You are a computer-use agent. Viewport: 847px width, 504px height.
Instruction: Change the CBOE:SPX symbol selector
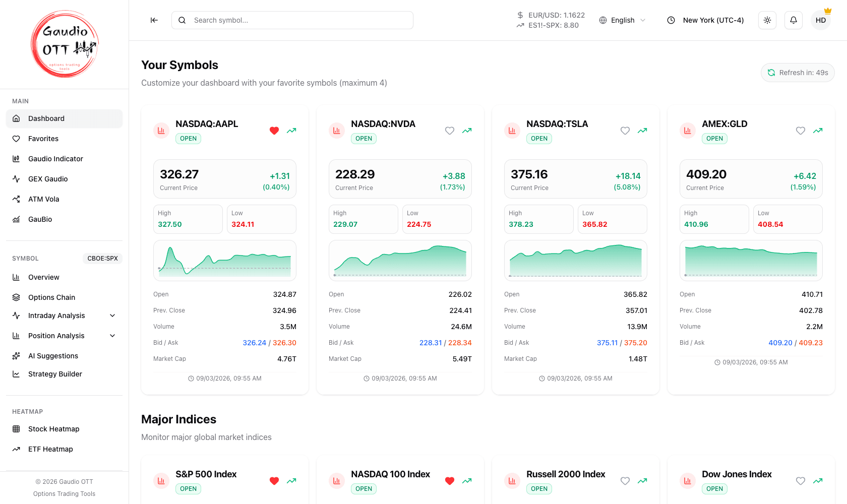point(102,259)
